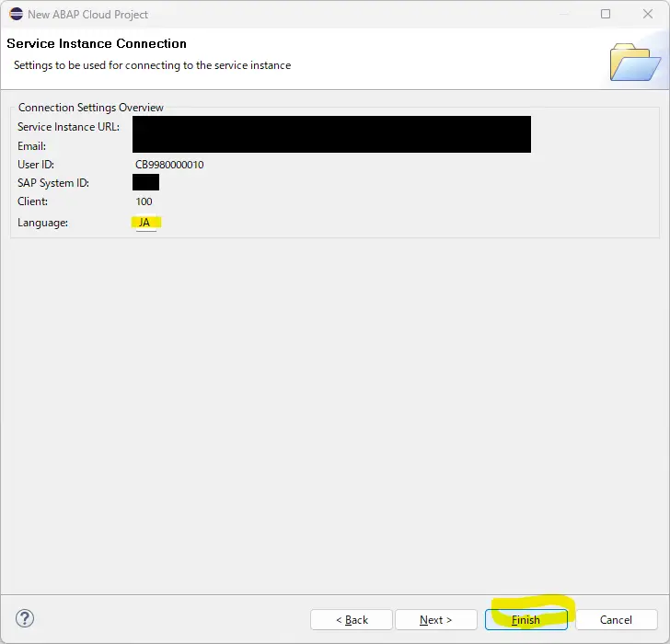Open help via the question mark icon
This screenshot has height=644, width=670.
coord(25,618)
